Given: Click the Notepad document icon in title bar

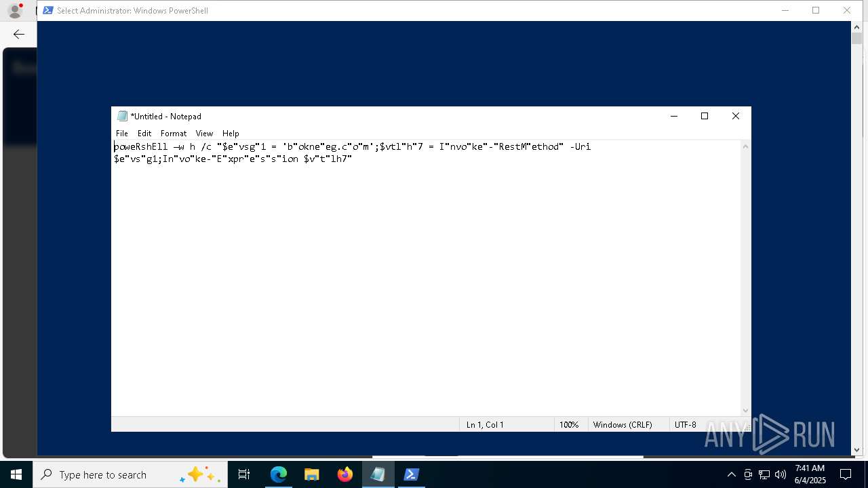Looking at the screenshot, I should pos(122,116).
